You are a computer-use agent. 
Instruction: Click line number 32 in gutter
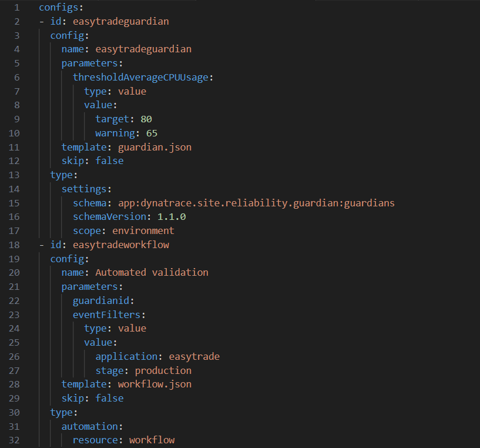pos(14,440)
